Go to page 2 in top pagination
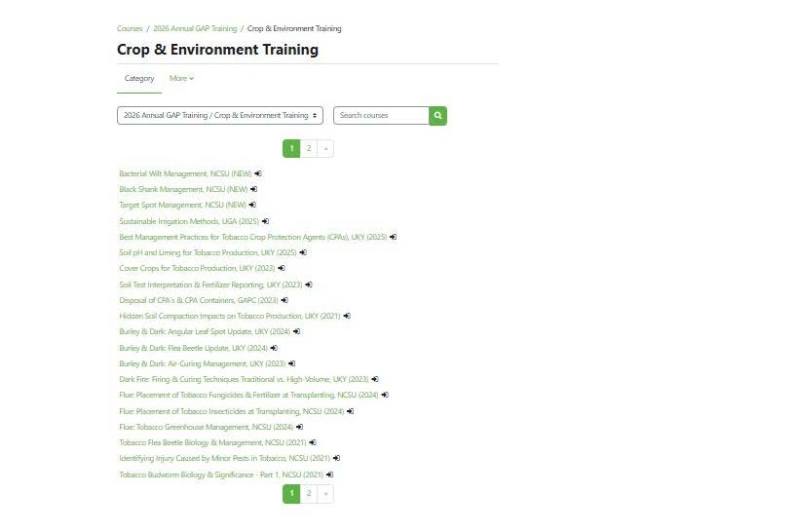This screenshot has height=532, width=795. (309, 149)
